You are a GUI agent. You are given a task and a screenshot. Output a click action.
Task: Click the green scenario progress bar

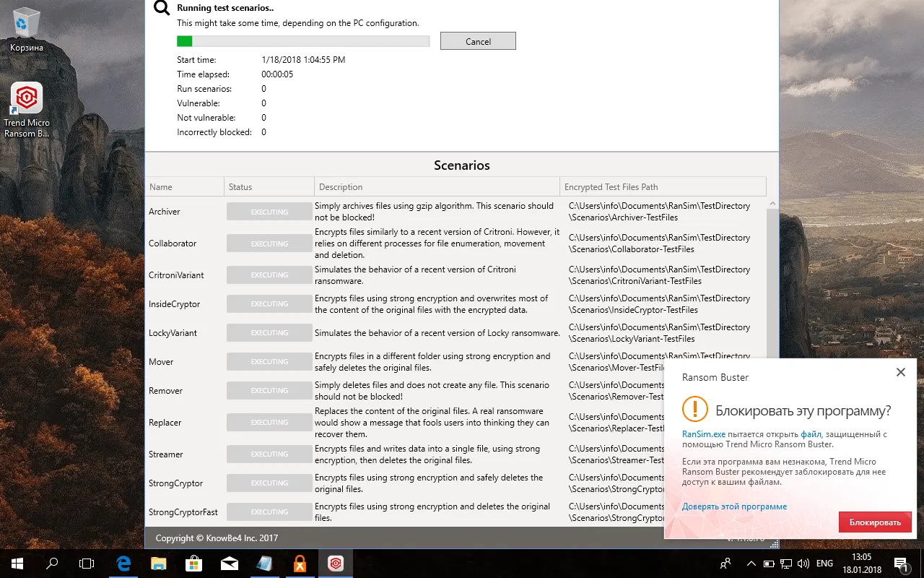303,41
